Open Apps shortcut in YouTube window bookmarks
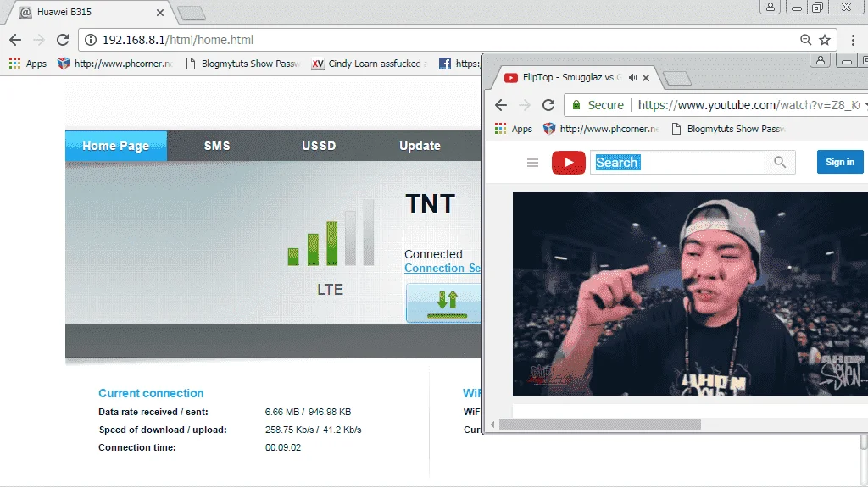 (513, 129)
